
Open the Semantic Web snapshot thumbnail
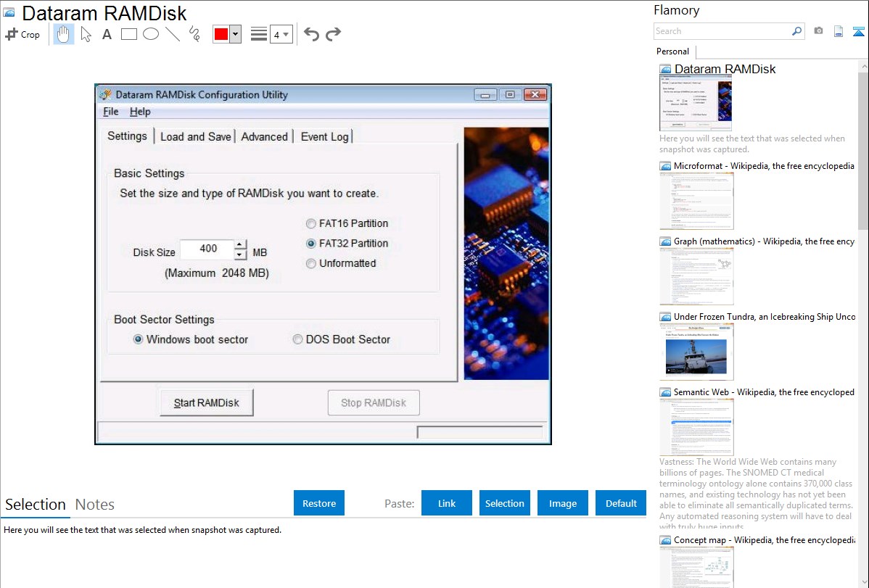click(x=696, y=427)
